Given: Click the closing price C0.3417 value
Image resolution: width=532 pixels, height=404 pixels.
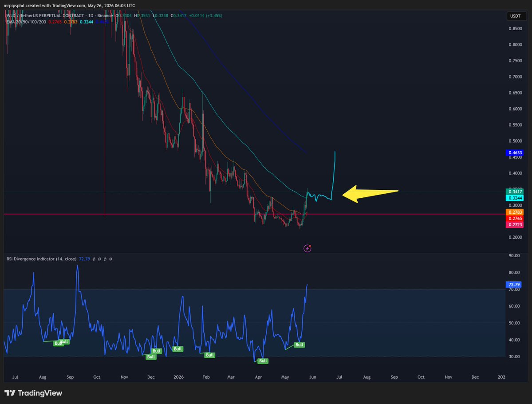Looking at the screenshot, I should (178, 16).
